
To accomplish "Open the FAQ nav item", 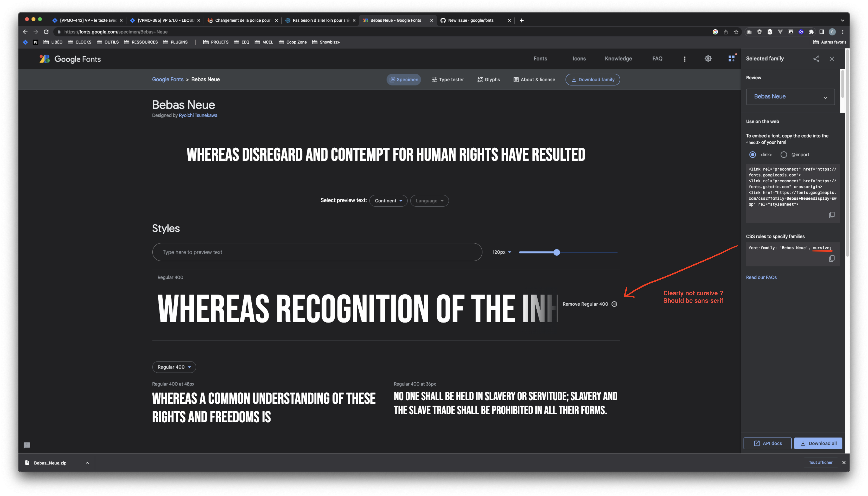I will tap(657, 59).
